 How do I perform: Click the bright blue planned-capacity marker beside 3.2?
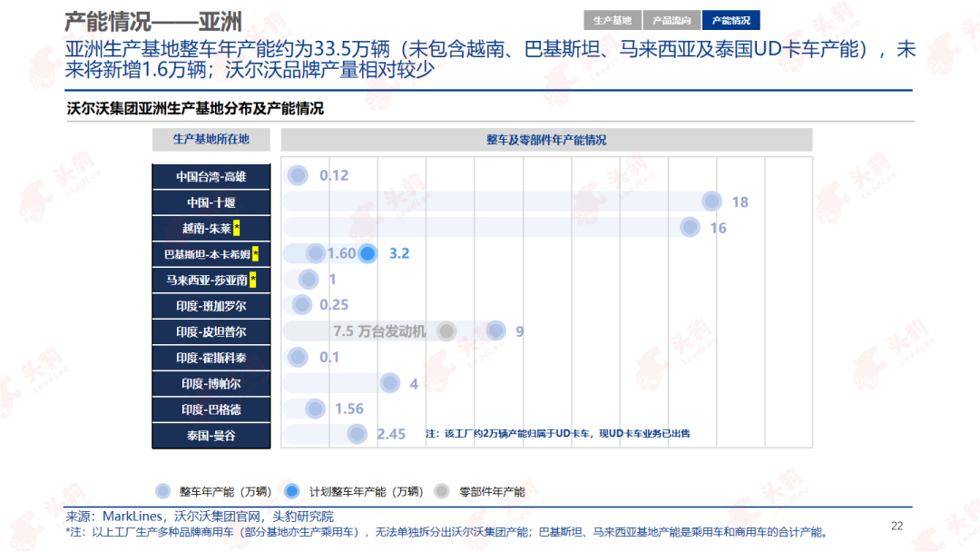point(368,253)
